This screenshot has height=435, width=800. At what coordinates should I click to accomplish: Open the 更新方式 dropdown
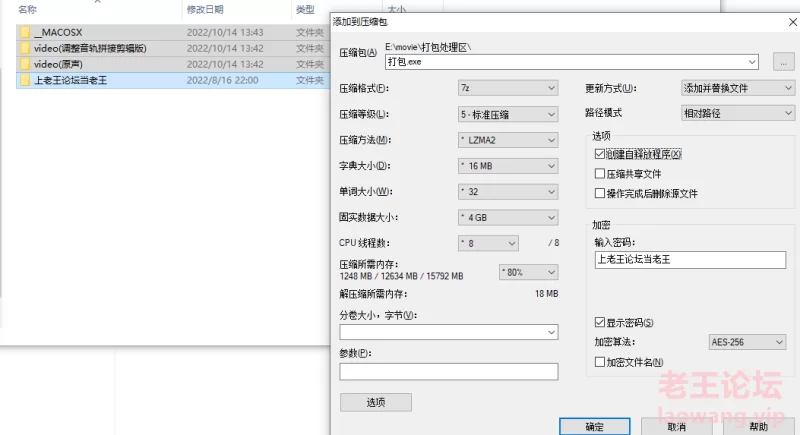point(738,88)
